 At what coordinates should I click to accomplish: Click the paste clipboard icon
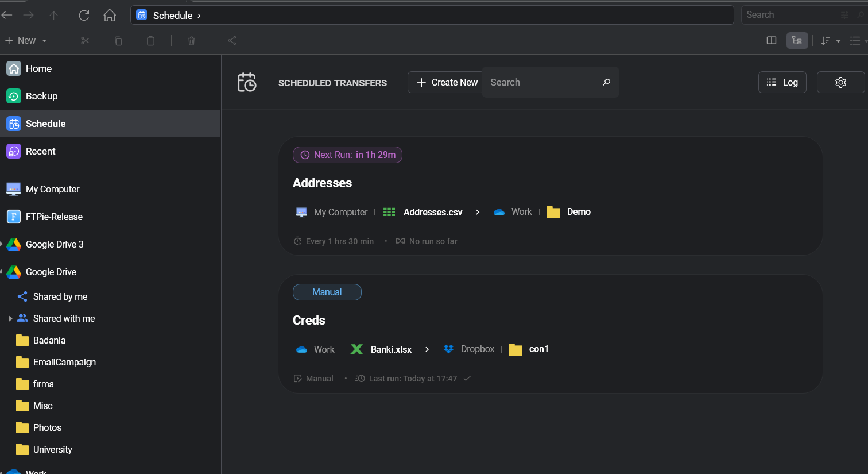point(150,41)
